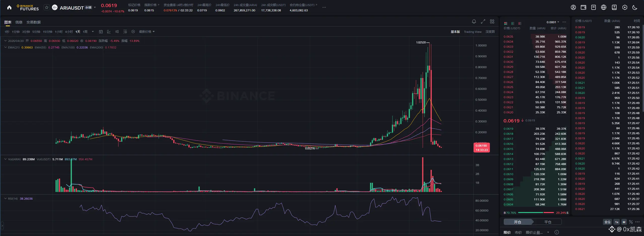The width and height of the screenshot is (644, 236).
Task: Go to the home icon
Action: click(x=9, y=8)
